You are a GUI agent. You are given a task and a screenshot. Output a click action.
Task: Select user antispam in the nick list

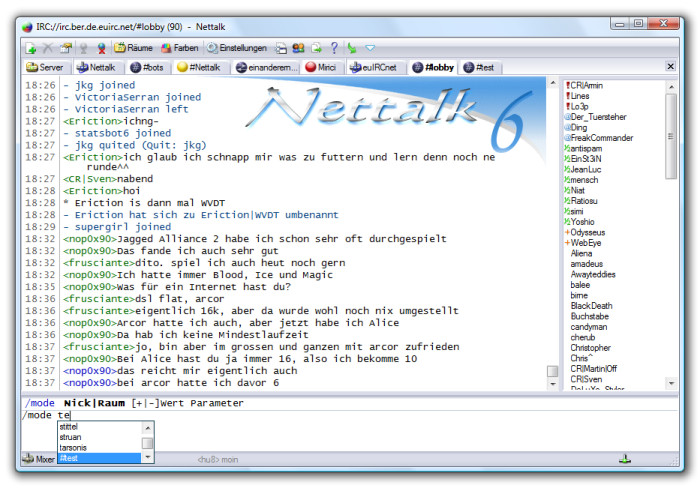click(x=583, y=148)
